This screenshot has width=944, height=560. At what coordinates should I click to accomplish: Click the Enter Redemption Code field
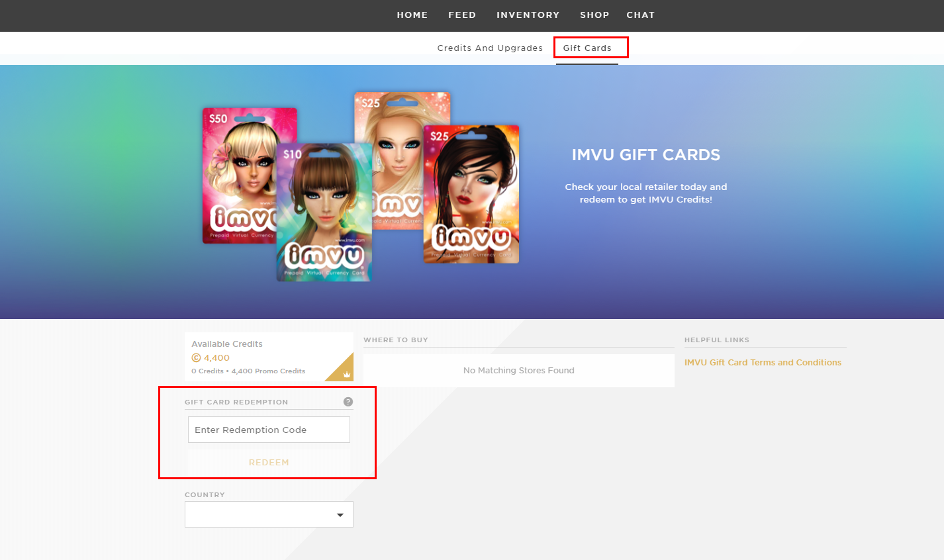click(269, 430)
